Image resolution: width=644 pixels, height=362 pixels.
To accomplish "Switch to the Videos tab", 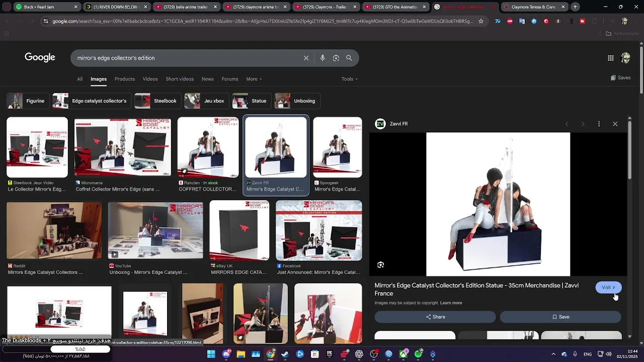I will click(x=150, y=79).
